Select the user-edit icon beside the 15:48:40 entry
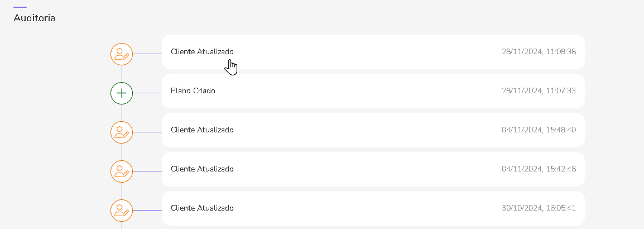644x229 pixels. (x=122, y=132)
